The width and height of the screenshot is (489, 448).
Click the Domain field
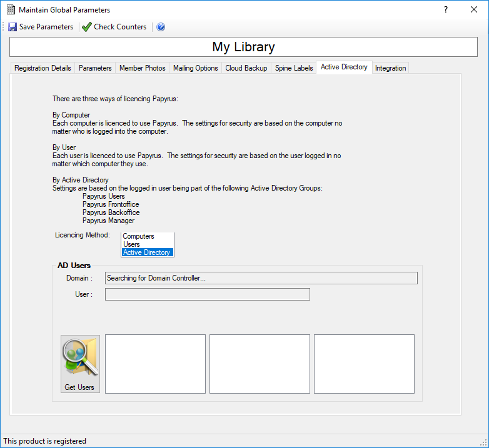(261, 278)
